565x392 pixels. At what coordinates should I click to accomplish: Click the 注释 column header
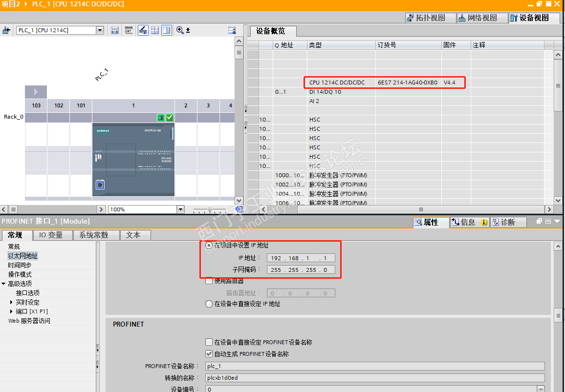coord(507,45)
